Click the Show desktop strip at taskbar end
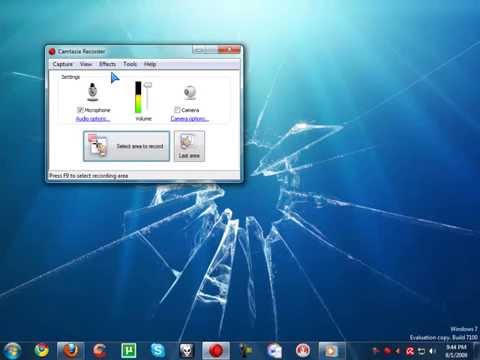 click(477, 351)
